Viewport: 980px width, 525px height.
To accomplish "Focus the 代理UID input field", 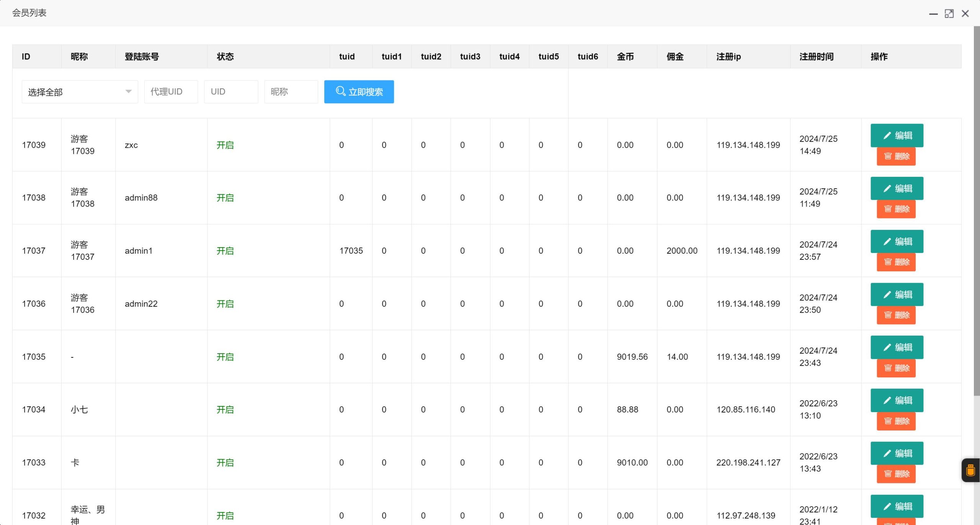I will (x=171, y=92).
